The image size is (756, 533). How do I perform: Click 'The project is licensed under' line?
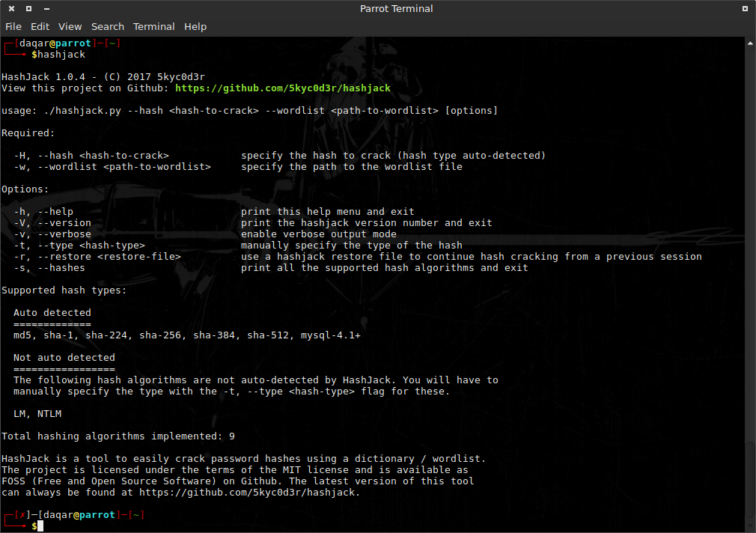[235, 470]
